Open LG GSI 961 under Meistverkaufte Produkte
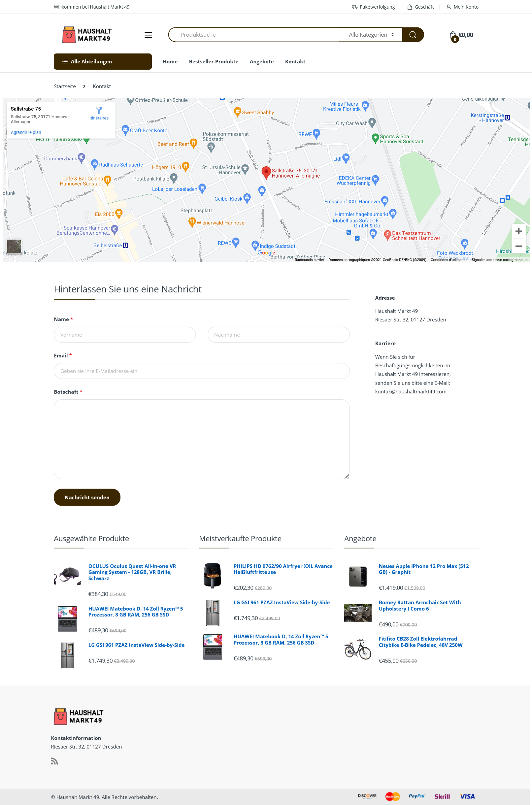Viewport: 532px width, 805px height. [281, 602]
